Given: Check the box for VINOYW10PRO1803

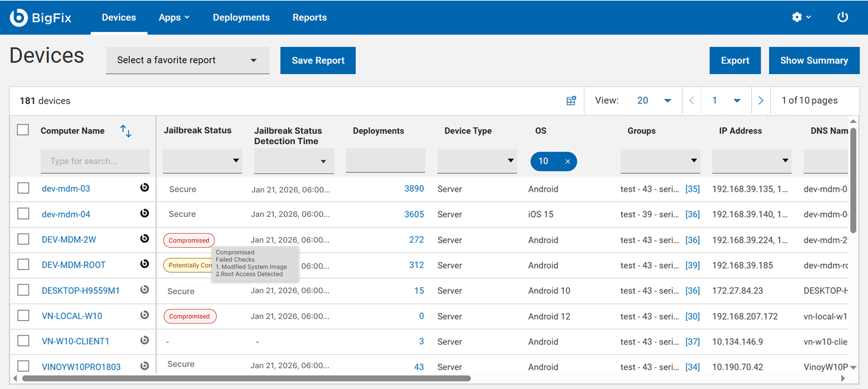Looking at the screenshot, I should pos(23,366).
